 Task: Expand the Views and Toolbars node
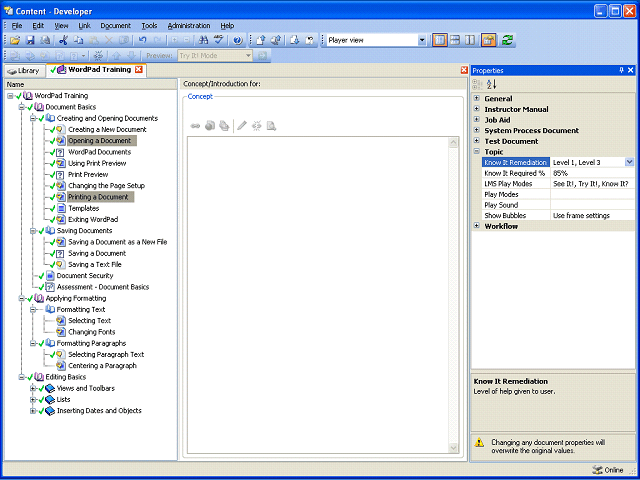tap(33, 389)
